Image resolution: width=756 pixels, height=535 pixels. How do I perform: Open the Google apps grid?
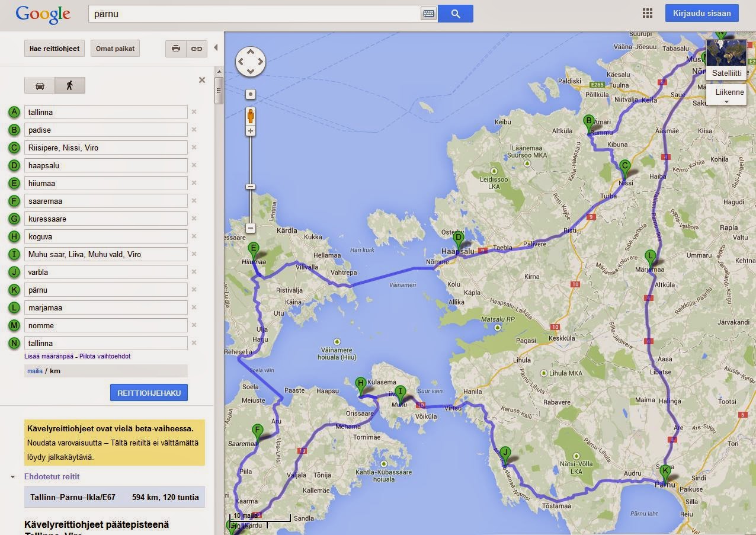[x=648, y=13]
